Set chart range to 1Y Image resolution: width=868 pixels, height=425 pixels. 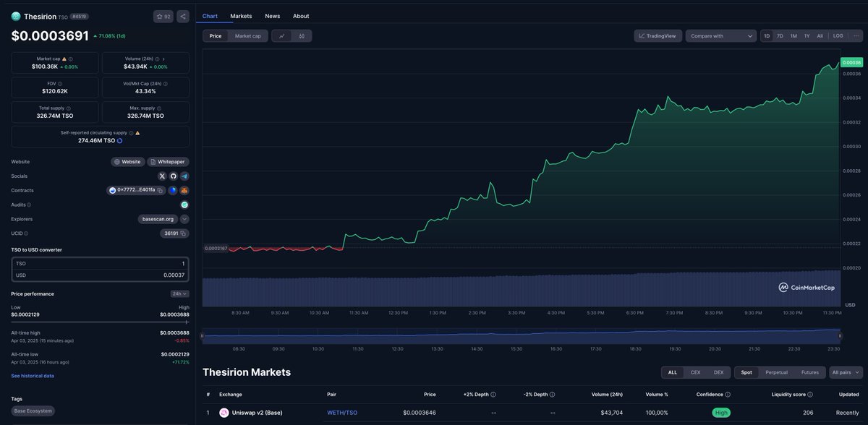[x=807, y=35]
